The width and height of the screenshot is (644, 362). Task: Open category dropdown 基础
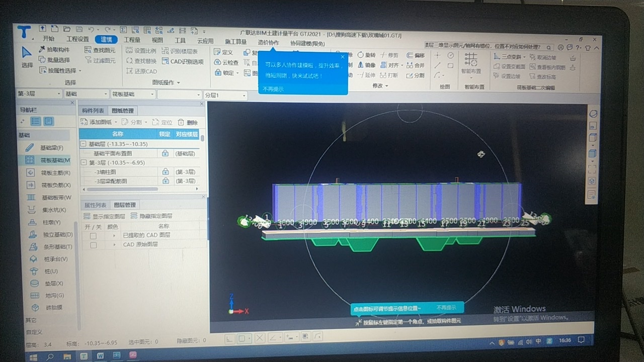(86, 94)
